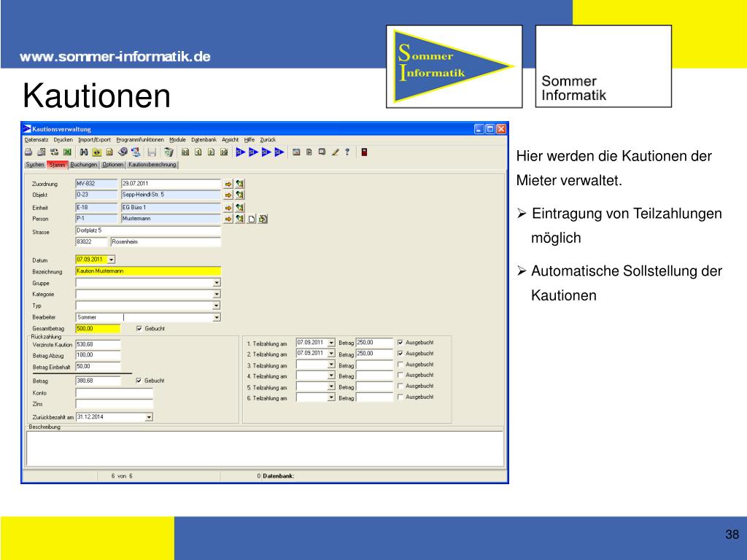This screenshot has width=747, height=560.
Task: Open the Optionen tab
Action: [113, 165]
